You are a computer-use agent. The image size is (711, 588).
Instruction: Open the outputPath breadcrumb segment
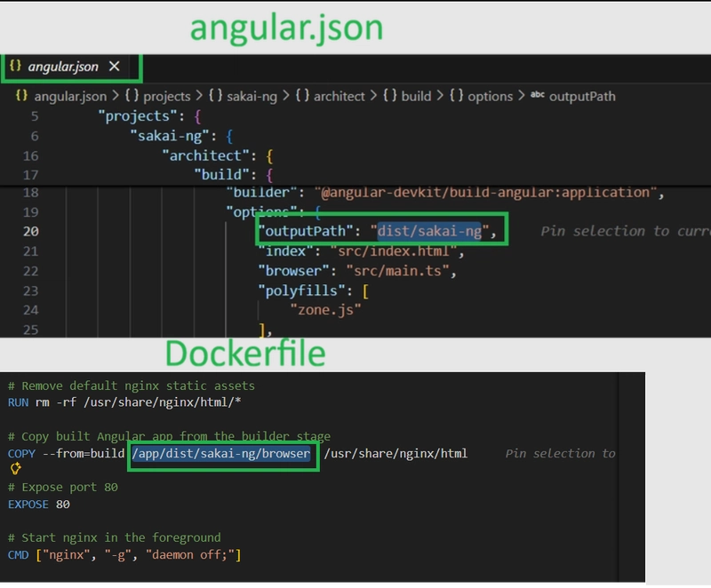coord(582,96)
